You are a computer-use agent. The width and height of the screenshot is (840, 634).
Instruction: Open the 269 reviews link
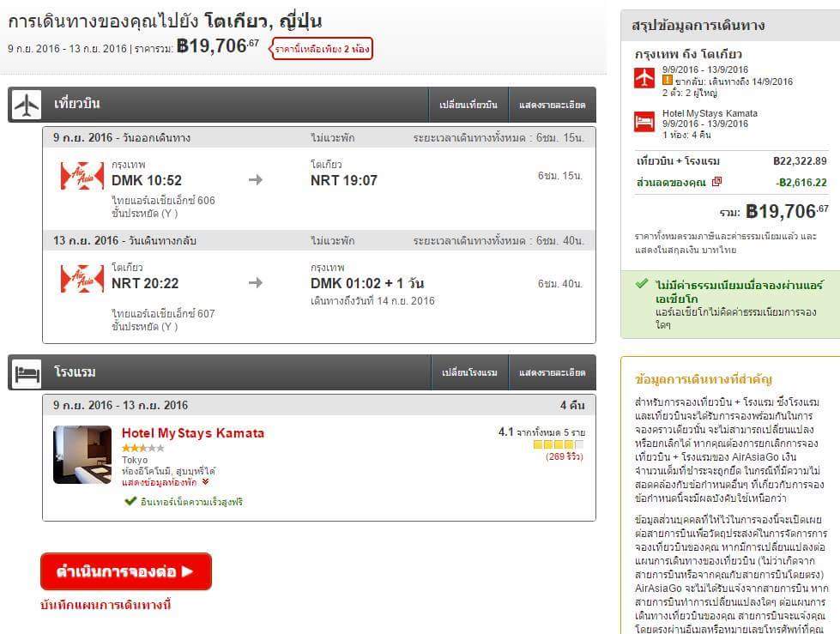(565, 456)
